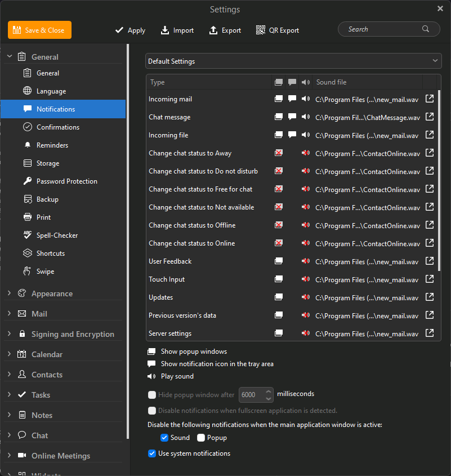Viewport: 451px width, 476px height.
Task: Close the Settings window
Action: point(440,8)
